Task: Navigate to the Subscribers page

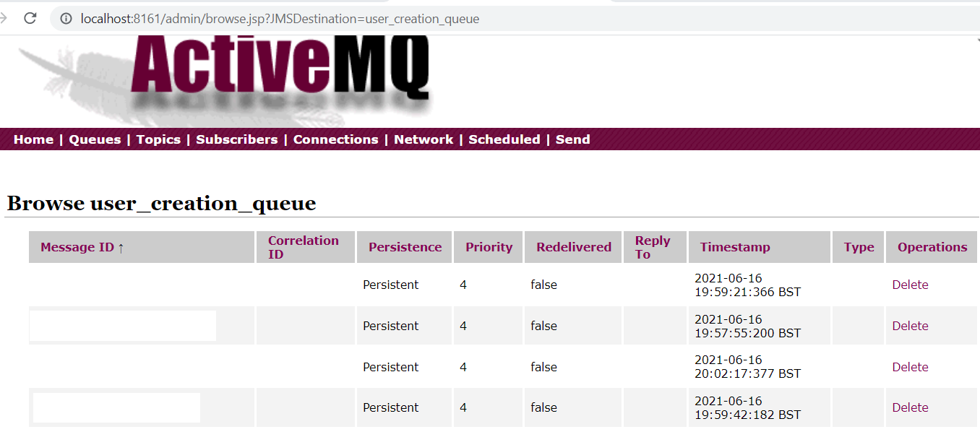Action: point(236,139)
